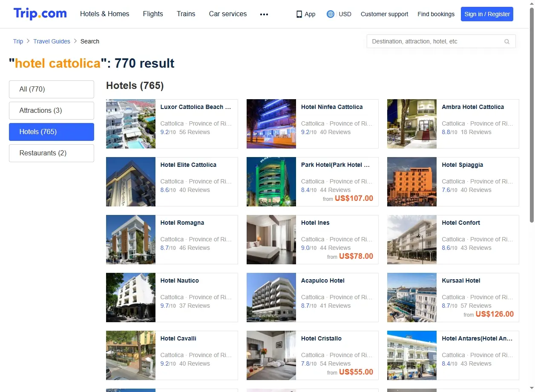Click Hotel Ines title
535x392 pixels.
tap(315, 223)
